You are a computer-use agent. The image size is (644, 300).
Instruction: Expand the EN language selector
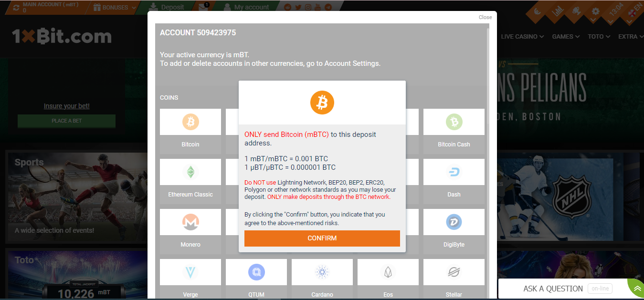635,10
